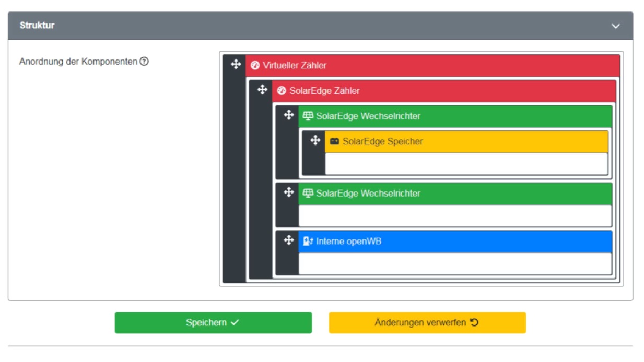Select the Virtueller Zähler label

295,65
